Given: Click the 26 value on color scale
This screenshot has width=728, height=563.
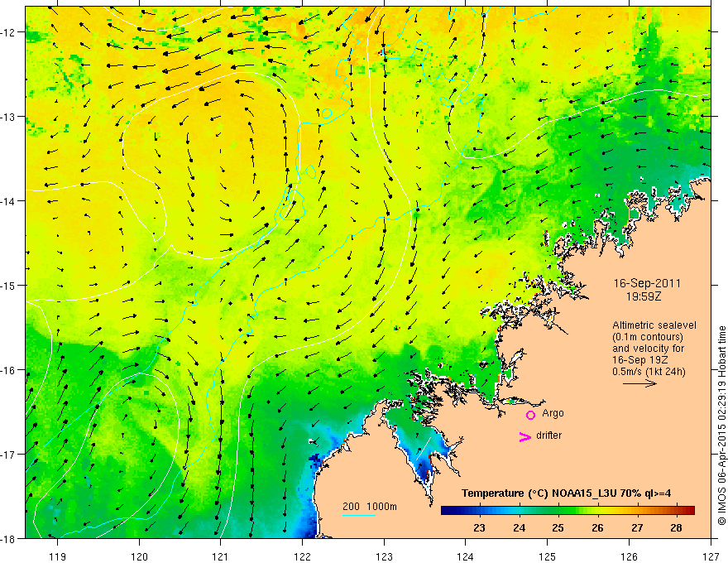Looking at the screenshot, I should click(597, 527).
